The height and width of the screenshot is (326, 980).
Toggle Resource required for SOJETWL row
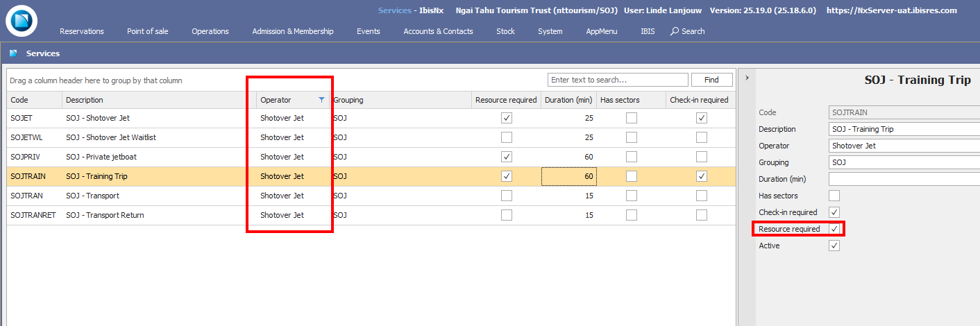(507, 137)
